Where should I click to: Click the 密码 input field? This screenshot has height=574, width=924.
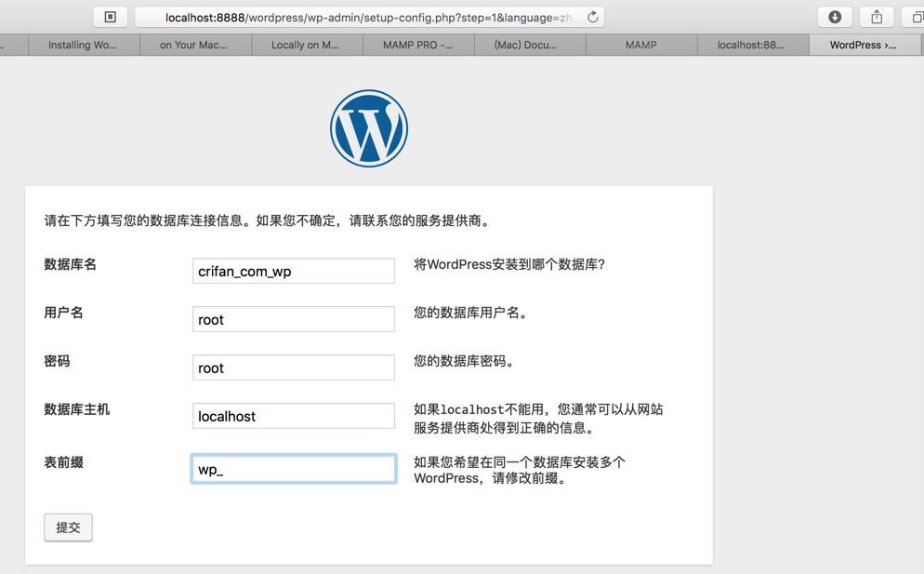coord(294,367)
